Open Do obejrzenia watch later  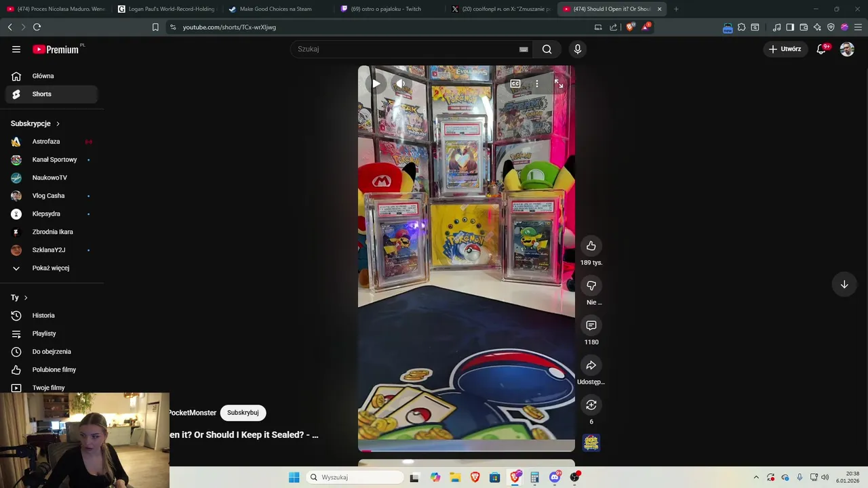pos(52,352)
